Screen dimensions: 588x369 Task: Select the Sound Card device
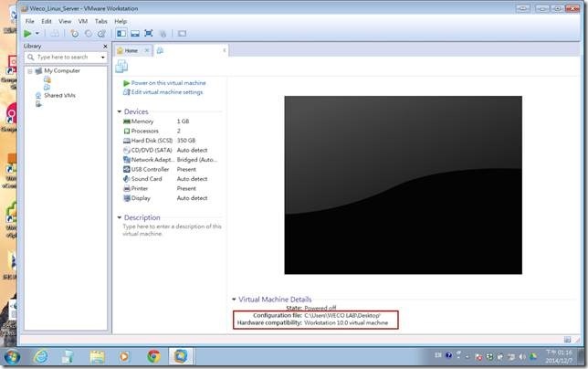171,179
